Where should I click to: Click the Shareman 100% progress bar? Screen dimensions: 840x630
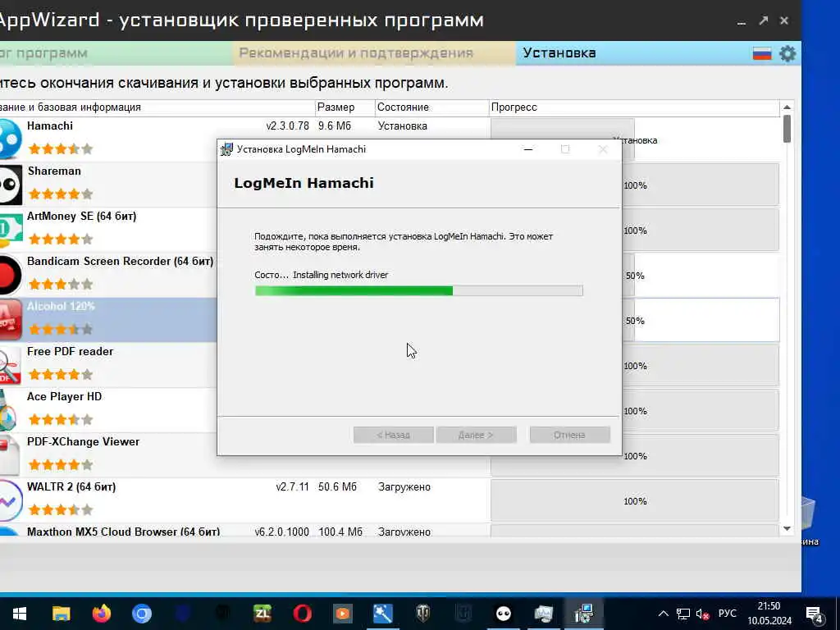point(701,185)
